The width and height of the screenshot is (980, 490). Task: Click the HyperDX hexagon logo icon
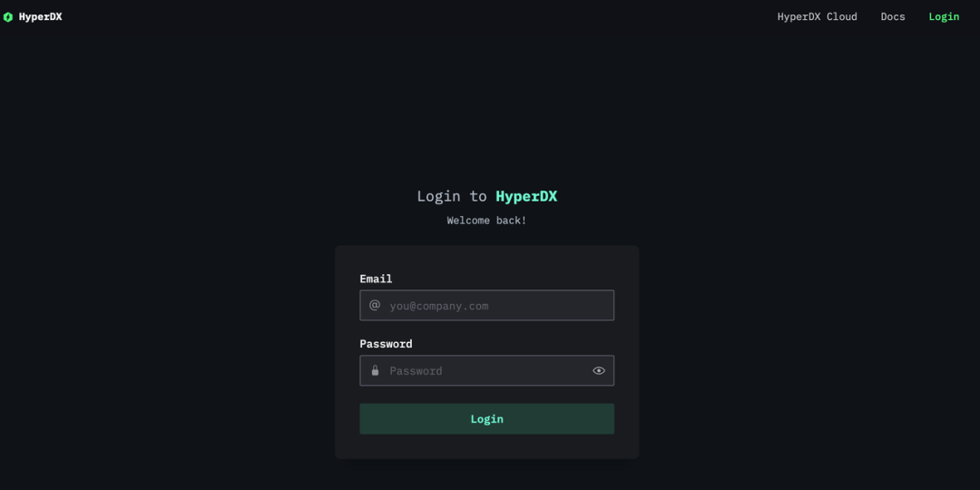[x=8, y=17]
